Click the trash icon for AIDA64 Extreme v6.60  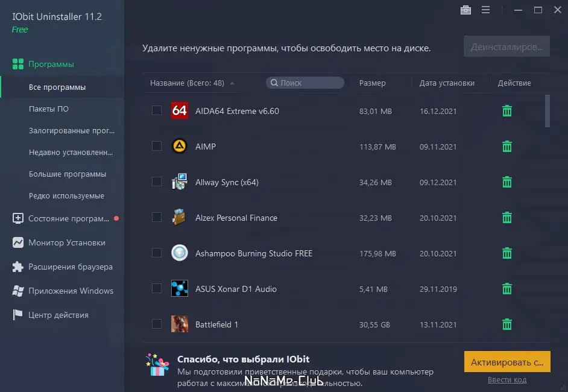pyautogui.click(x=506, y=111)
